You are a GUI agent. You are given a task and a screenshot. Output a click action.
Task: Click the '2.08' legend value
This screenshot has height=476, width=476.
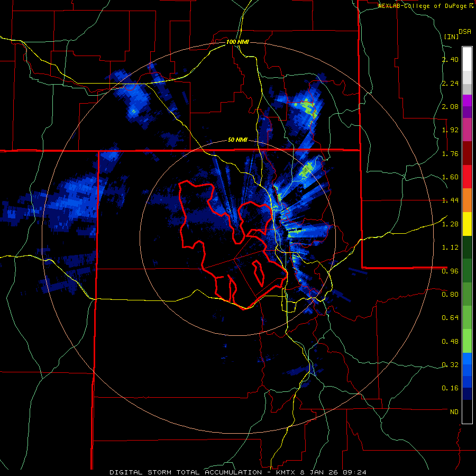pos(450,106)
